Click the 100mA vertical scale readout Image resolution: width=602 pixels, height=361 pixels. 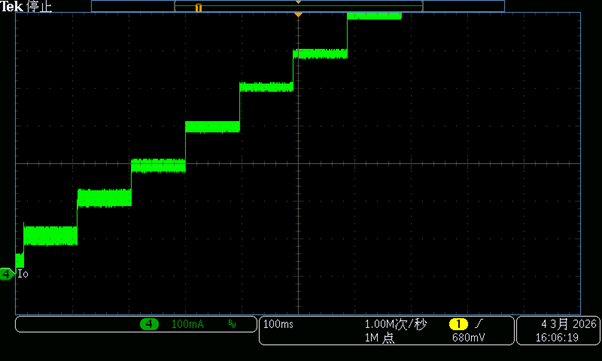tap(187, 324)
